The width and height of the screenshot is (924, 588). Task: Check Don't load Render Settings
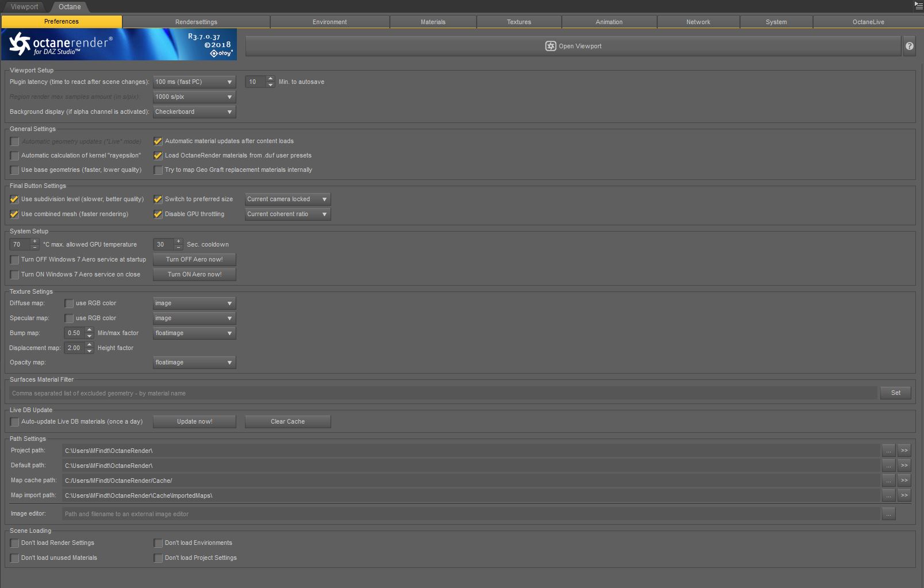(14, 543)
